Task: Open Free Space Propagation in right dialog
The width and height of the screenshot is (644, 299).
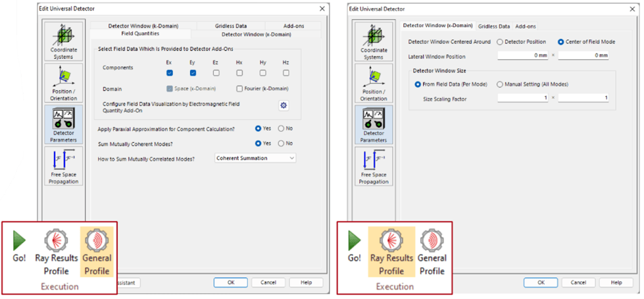Action: (x=373, y=166)
